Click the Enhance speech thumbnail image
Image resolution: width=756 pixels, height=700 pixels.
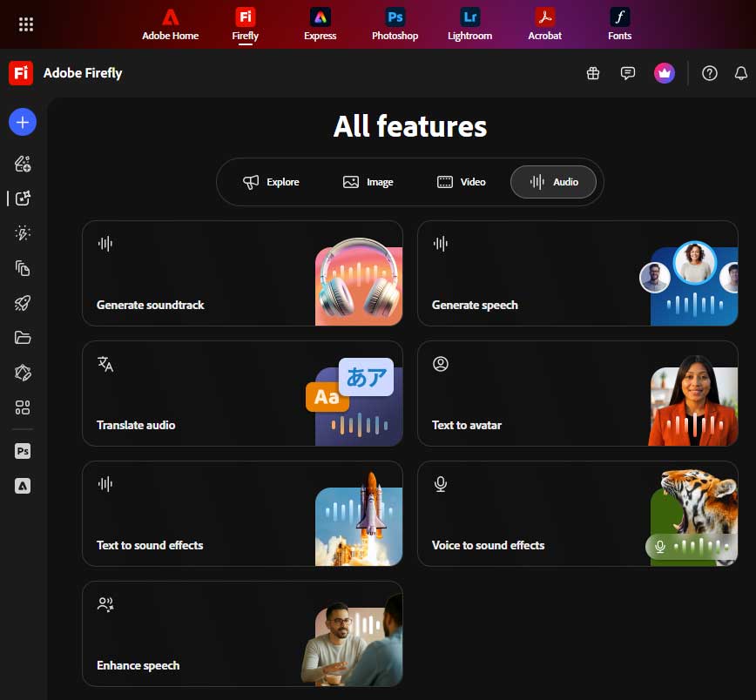point(358,644)
